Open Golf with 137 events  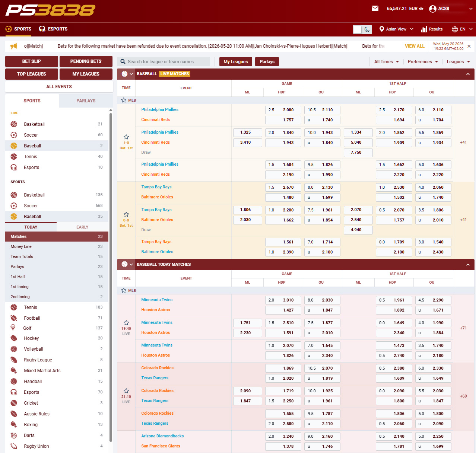(57, 328)
